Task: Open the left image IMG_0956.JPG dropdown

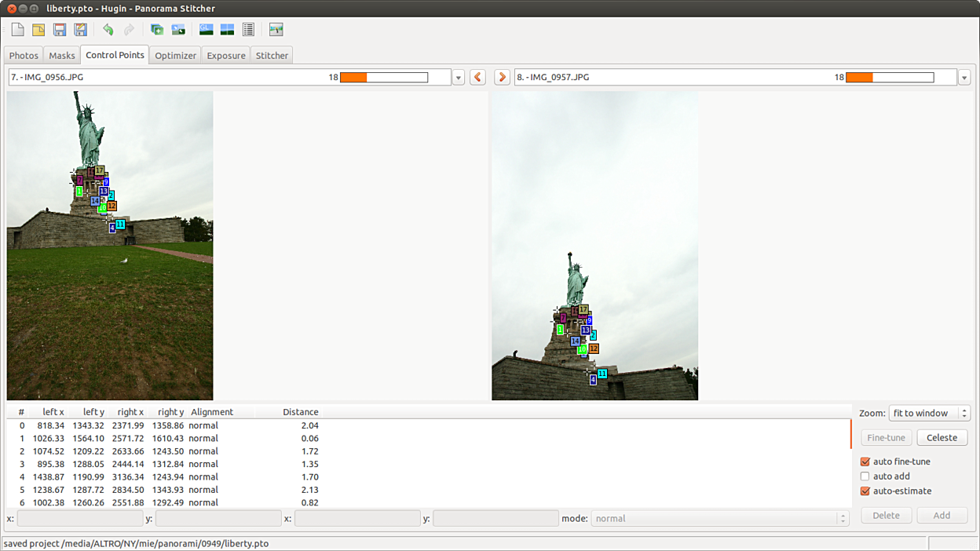Action: pyautogui.click(x=458, y=78)
